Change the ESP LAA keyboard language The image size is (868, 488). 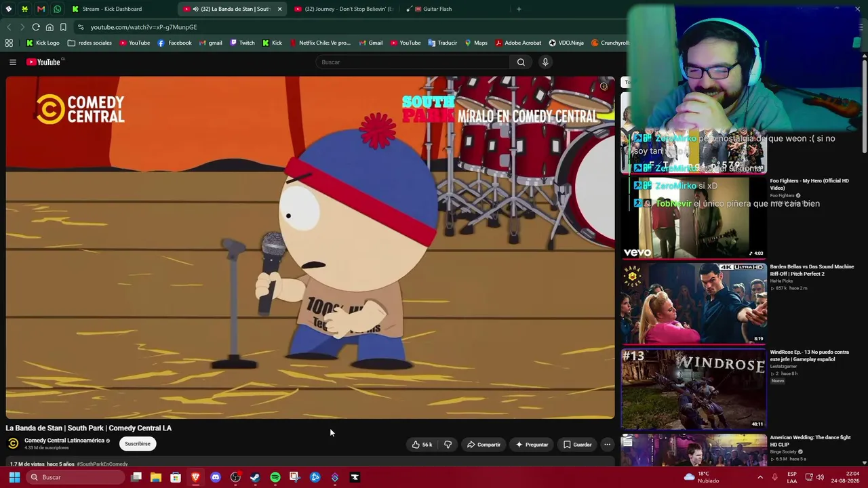click(x=792, y=477)
